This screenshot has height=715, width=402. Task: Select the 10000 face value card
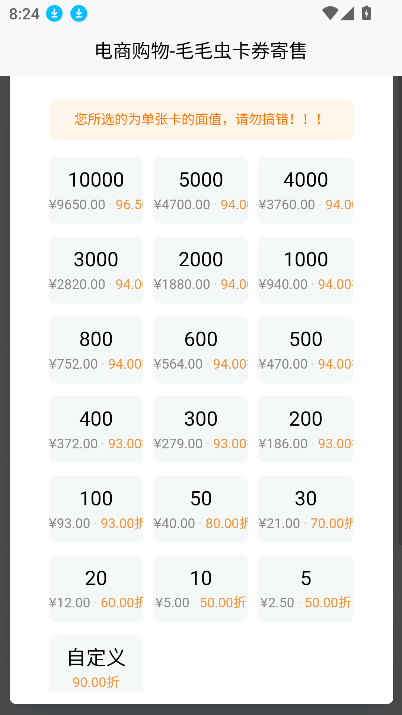pyautogui.click(x=96, y=191)
